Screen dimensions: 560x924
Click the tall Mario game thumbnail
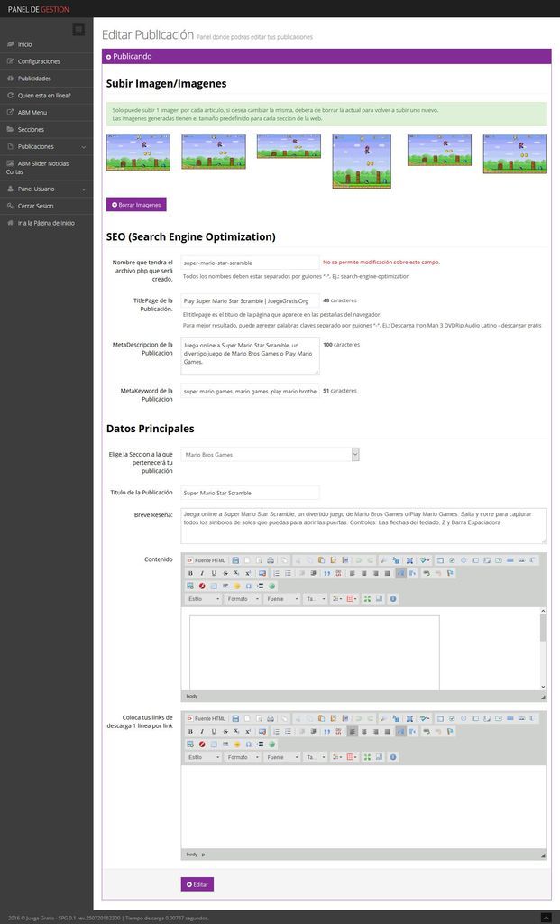coord(362,162)
